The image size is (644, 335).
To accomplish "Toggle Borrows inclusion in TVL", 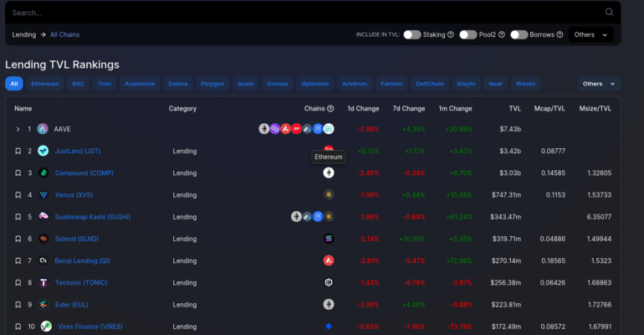I will coord(519,34).
